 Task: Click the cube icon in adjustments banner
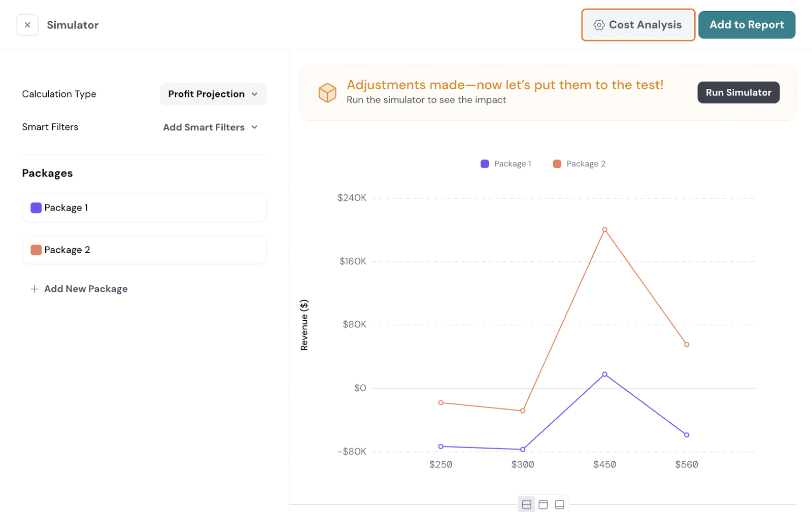pos(327,92)
